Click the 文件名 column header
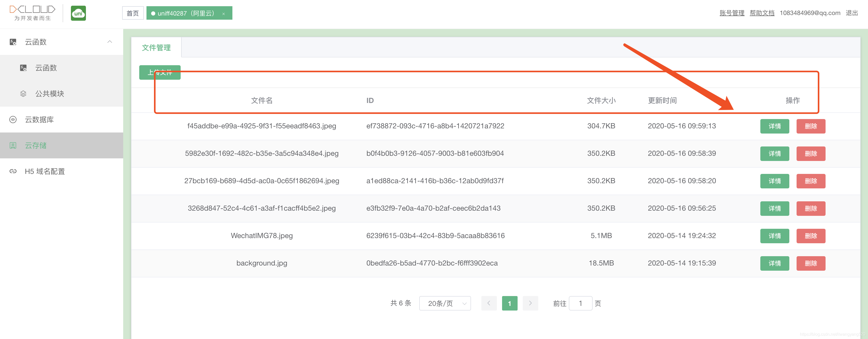Screen dimensions: 868x339 coord(261,100)
